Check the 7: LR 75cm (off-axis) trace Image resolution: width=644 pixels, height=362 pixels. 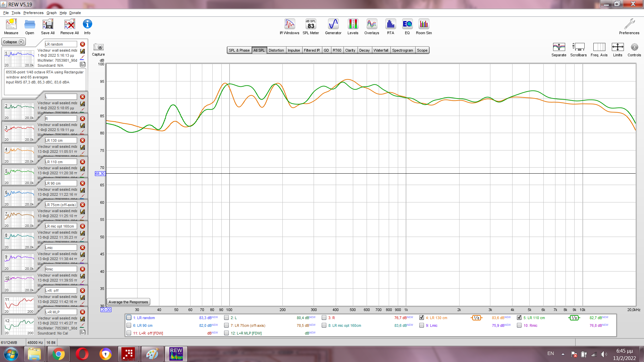pos(226,325)
